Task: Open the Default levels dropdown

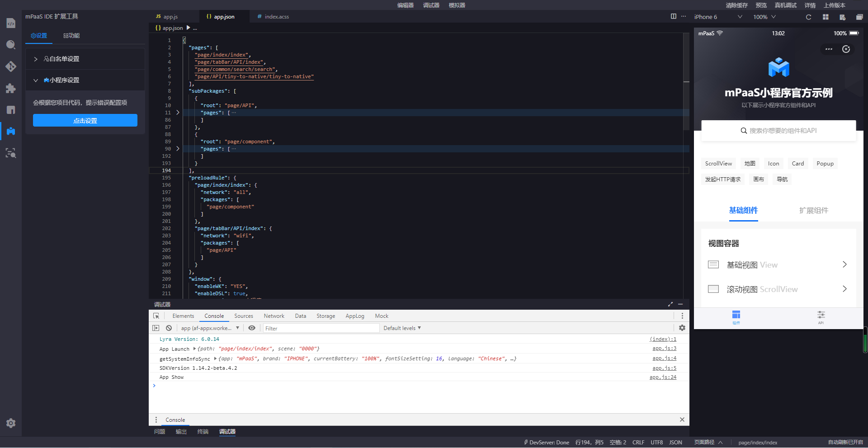Action: pyautogui.click(x=402, y=328)
